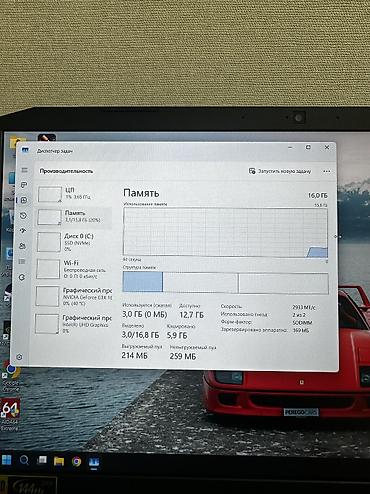The width and height of the screenshot is (370, 494).
Task: Select the ЦП (CPU) performance entry
Action: pos(73,194)
